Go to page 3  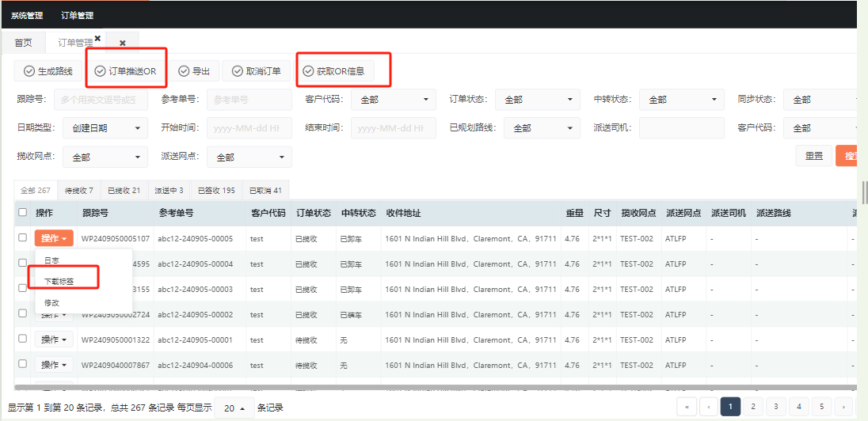776,407
